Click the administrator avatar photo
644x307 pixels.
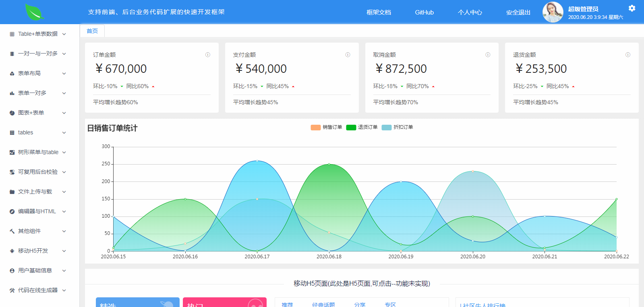click(x=553, y=12)
